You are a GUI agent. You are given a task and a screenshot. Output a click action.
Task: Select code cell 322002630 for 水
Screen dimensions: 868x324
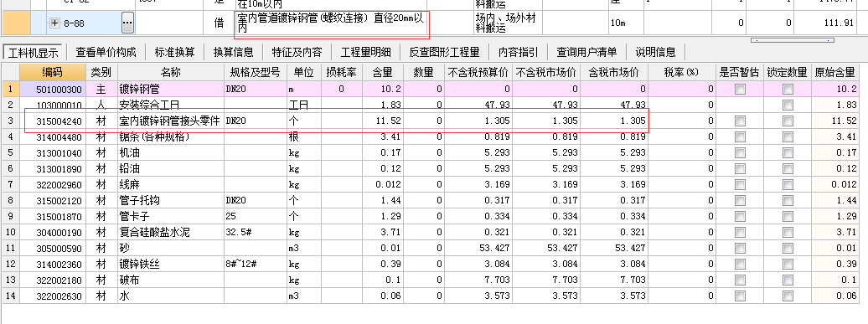coord(53,296)
